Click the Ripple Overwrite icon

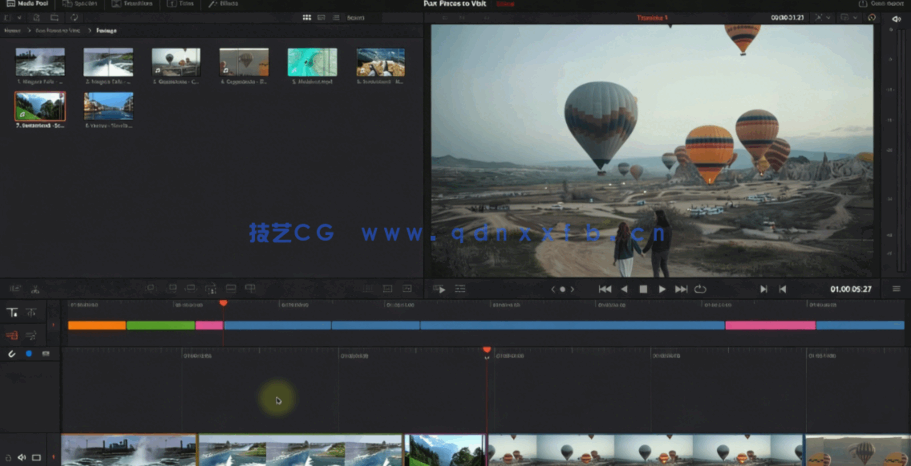coord(191,288)
